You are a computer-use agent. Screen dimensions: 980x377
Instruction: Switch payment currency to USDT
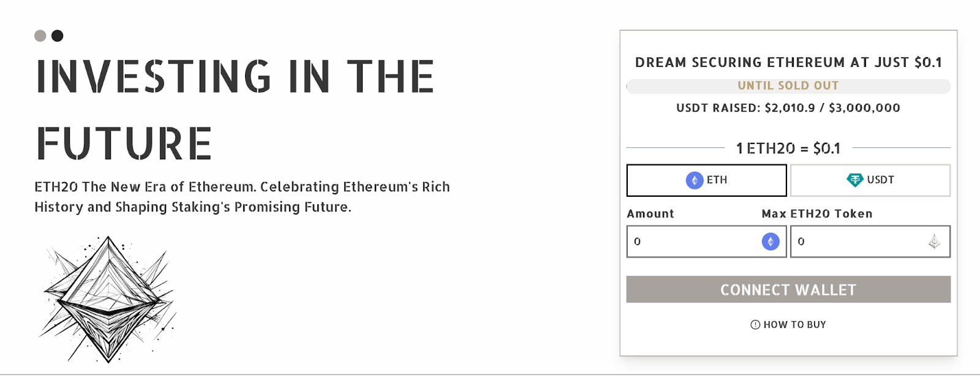(870, 180)
